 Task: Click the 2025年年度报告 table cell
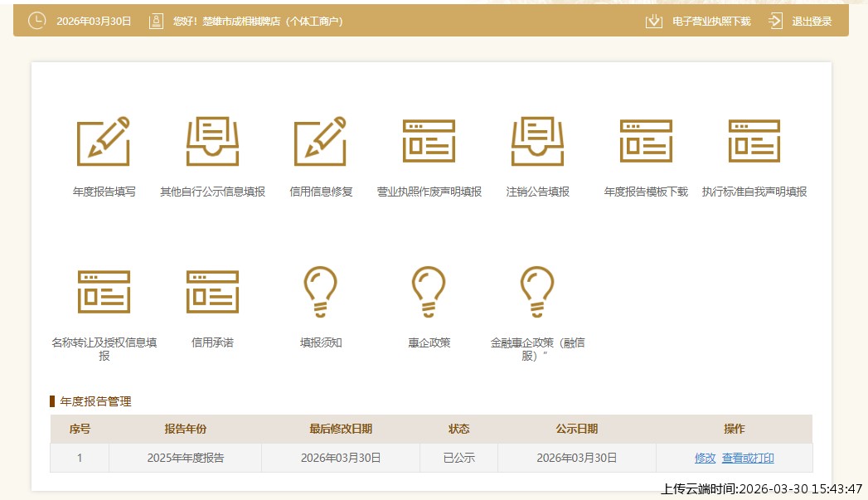[185, 458]
